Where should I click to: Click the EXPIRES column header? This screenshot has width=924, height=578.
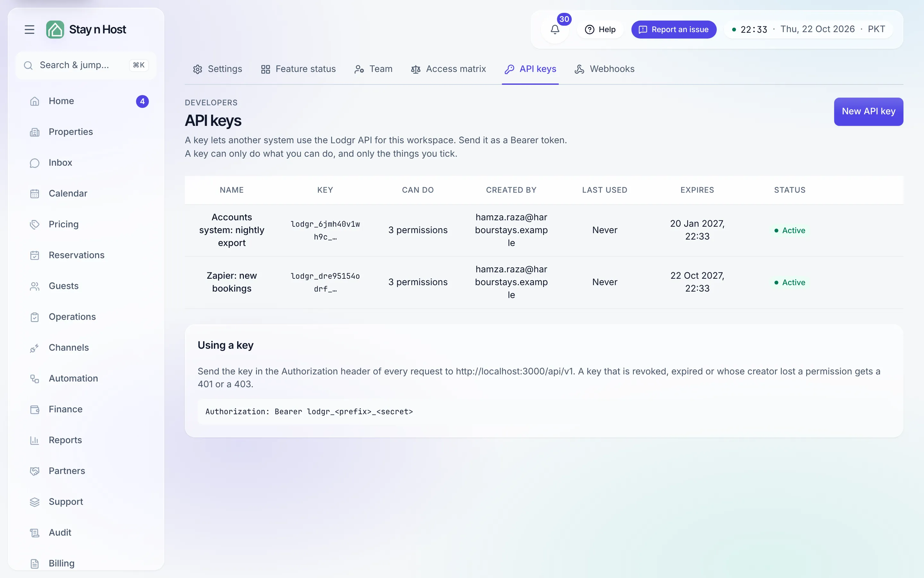[x=697, y=190]
